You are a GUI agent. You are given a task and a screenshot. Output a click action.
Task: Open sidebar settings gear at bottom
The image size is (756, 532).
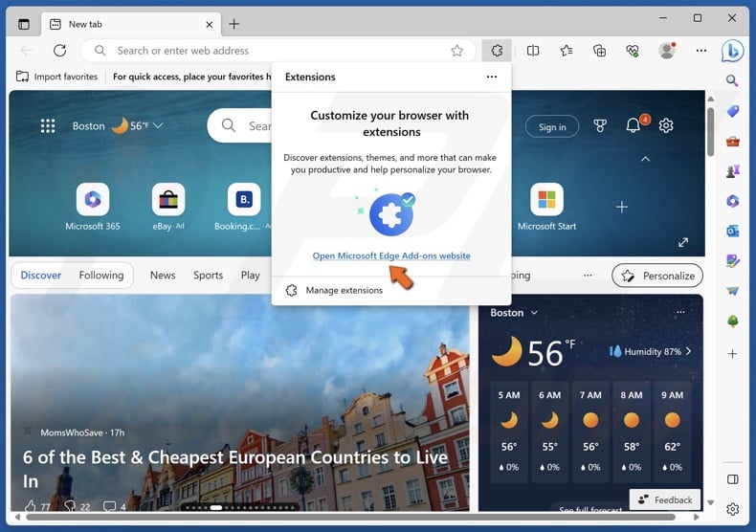(732, 509)
